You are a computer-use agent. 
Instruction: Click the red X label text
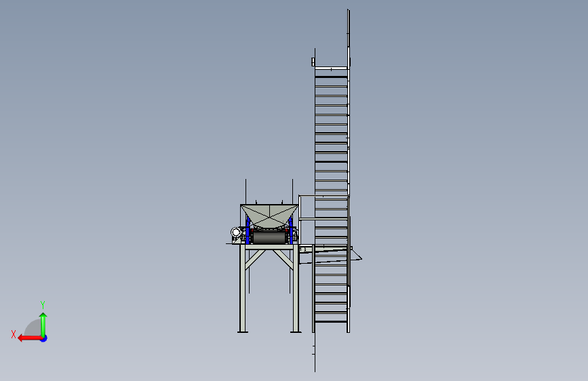click(x=14, y=334)
